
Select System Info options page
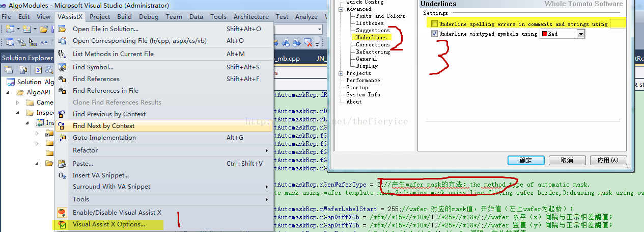pos(363,94)
